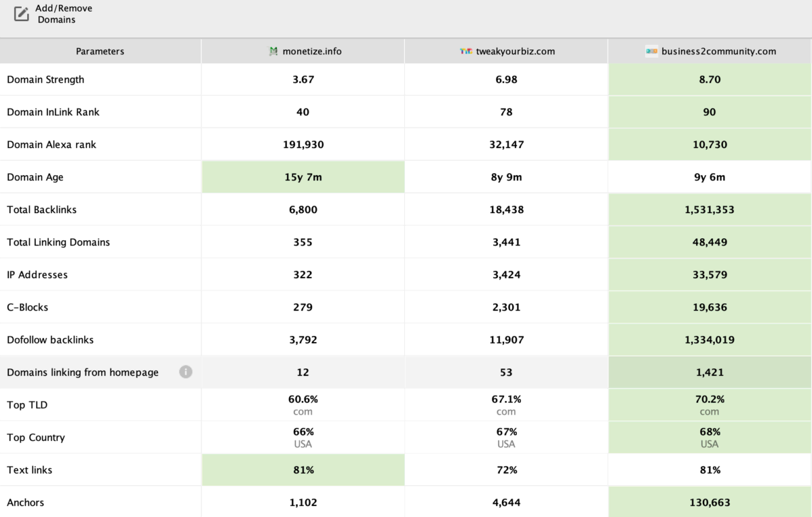Select Domain Strength value 3.67
This screenshot has height=517, width=812.
click(x=303, y=80)
